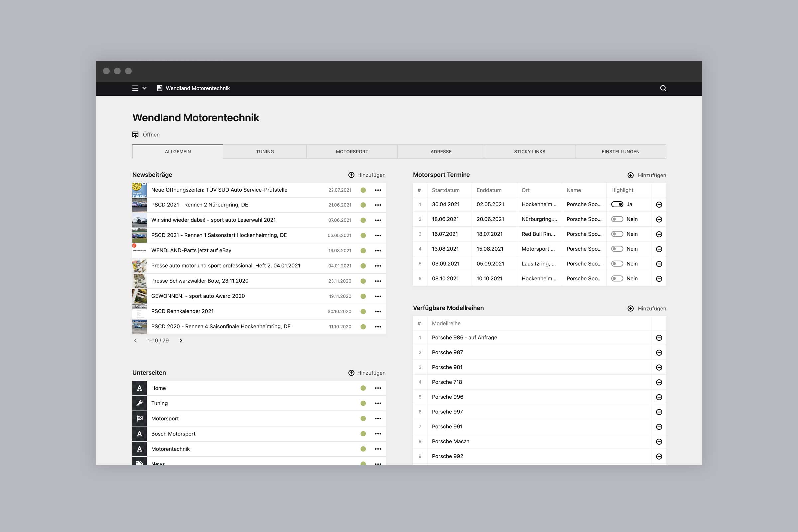Click the Öffnen link below the title

(x=151, y=135)
